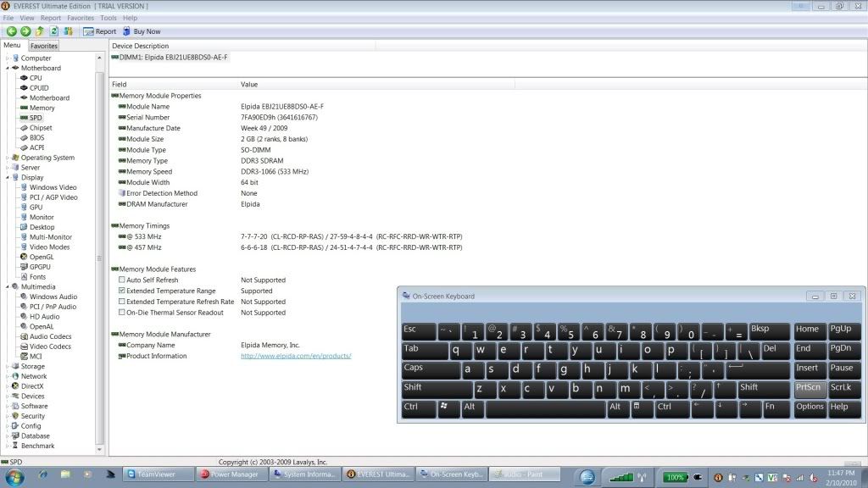
Task: Open HD Audio under Multimedia
Action: [44, 317]
